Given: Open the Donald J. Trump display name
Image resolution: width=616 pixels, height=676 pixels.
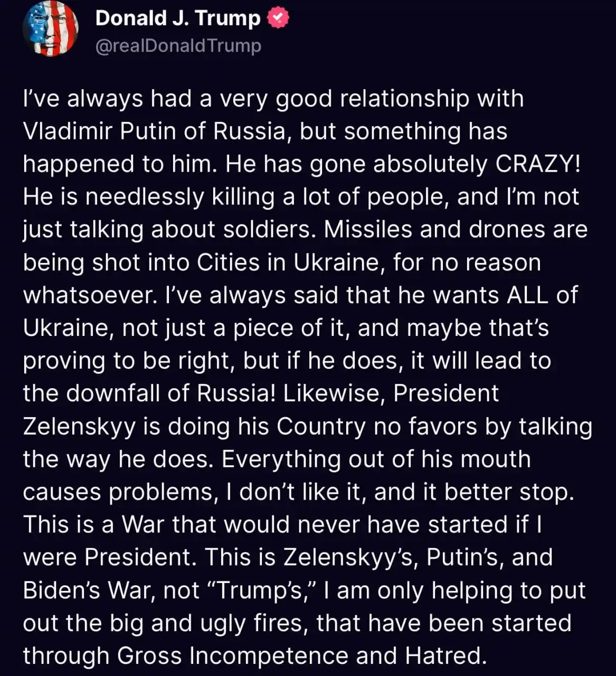Looking at the screenshot, I should [178, 18].
